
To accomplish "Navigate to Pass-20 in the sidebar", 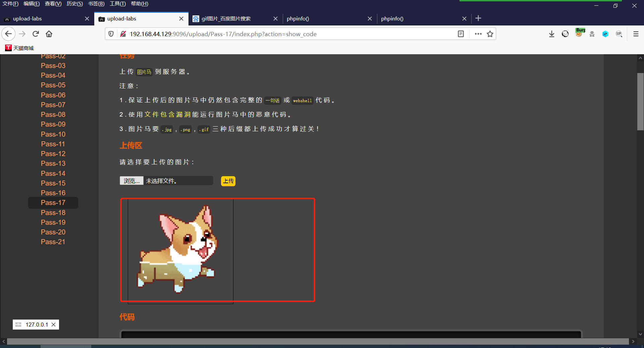I will (x=53, y=232).
